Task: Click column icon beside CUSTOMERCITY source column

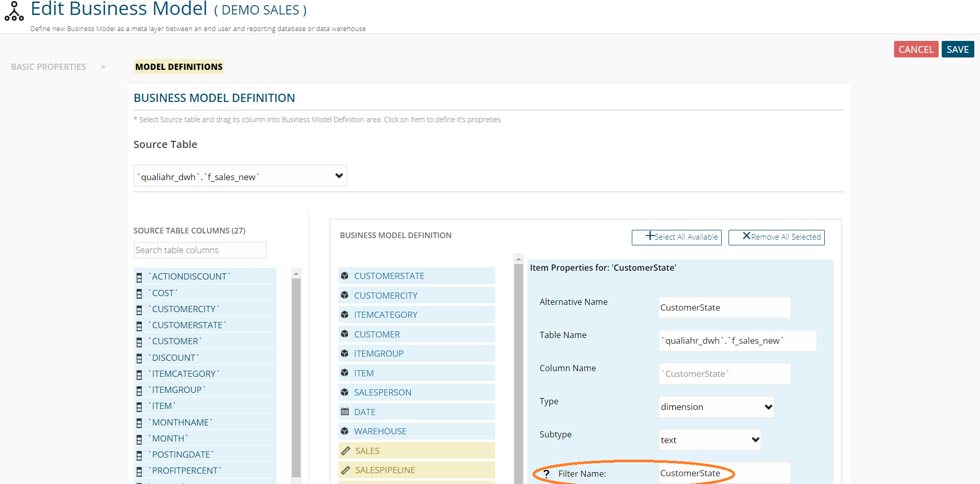Action: pyautogui.click(x=139, y=310)
